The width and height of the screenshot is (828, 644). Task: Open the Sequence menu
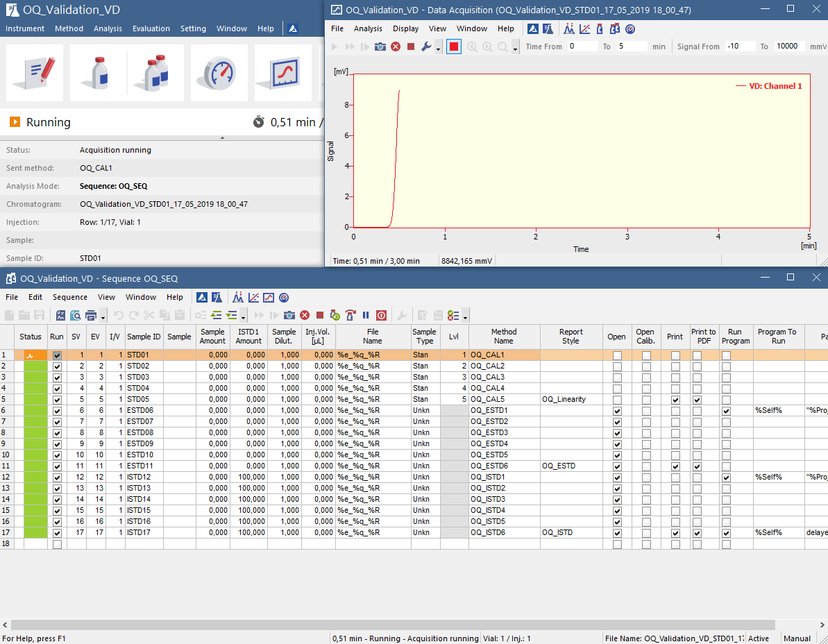click(69, 297)
